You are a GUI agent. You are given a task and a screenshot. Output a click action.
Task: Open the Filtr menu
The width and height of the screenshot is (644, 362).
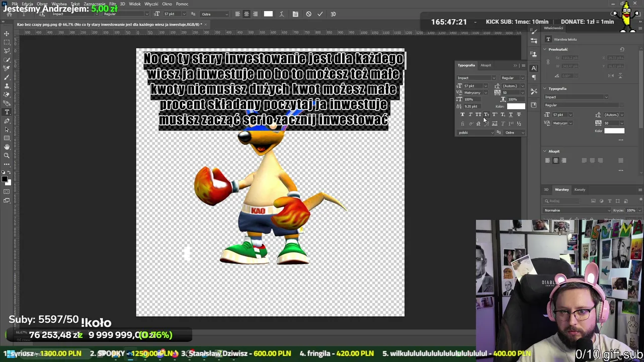pyautogui.click(x=113, y=4)
